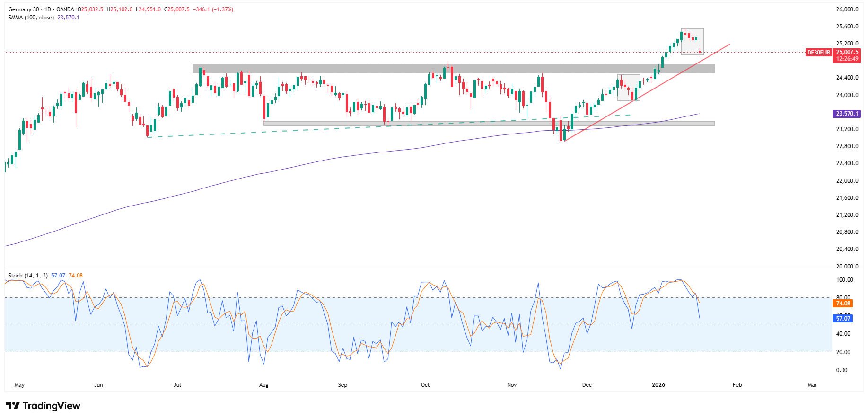Open the Stoch (14, 1, 3) indicator legend
The width and height of the screenshot is (868, 420).
28,276
